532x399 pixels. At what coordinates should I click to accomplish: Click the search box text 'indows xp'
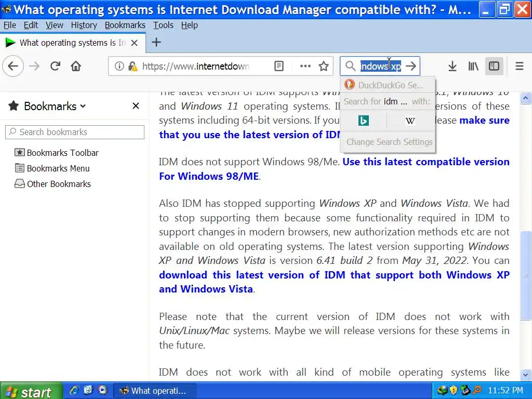(381, 66)
